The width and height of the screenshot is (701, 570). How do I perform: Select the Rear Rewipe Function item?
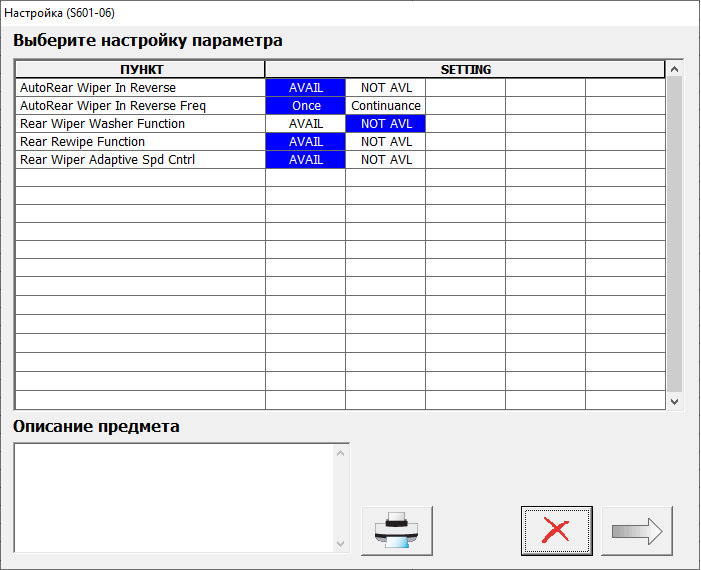[140, 142]
